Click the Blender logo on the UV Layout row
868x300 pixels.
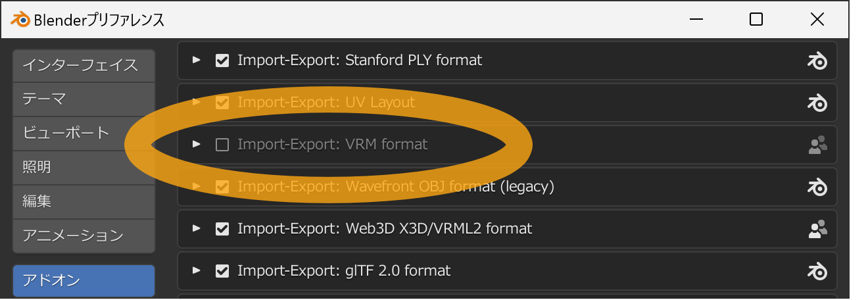pyautogui.click(x=817, y=103)
